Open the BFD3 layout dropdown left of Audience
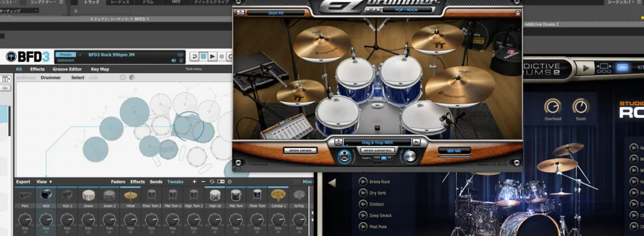This screenshot has height=236, width=644. point(6,79)
